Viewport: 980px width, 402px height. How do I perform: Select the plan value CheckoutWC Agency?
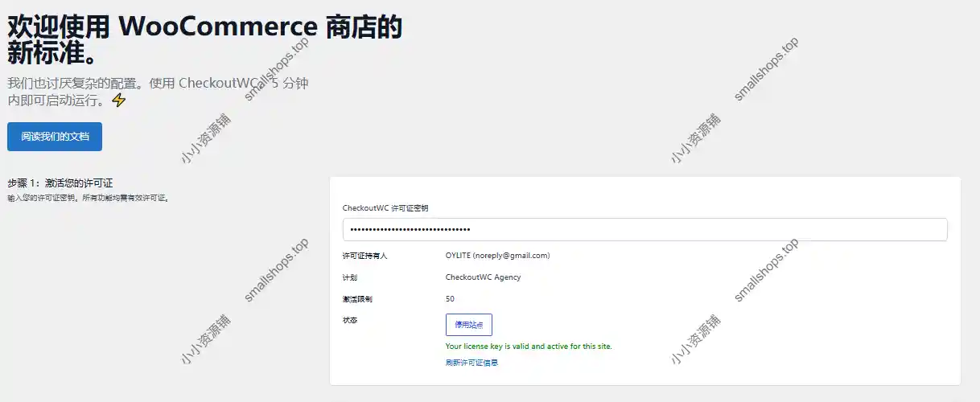pos(483,277)
